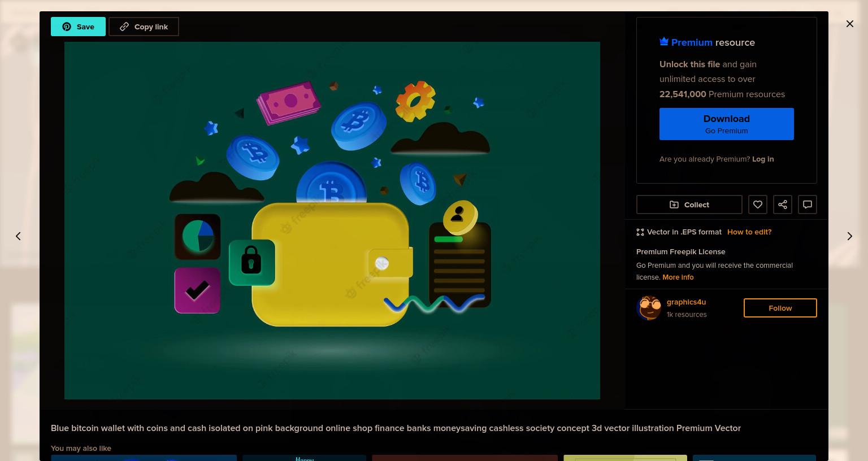Click the '1k resources' text
This screenshot has width=868, height=461.
pyautogui.click(x=686, y=315)
